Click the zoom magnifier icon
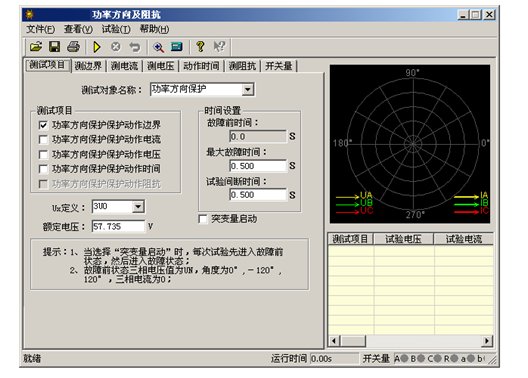The width and height of the screenshot is (528, 378). [x=158, y=47]
